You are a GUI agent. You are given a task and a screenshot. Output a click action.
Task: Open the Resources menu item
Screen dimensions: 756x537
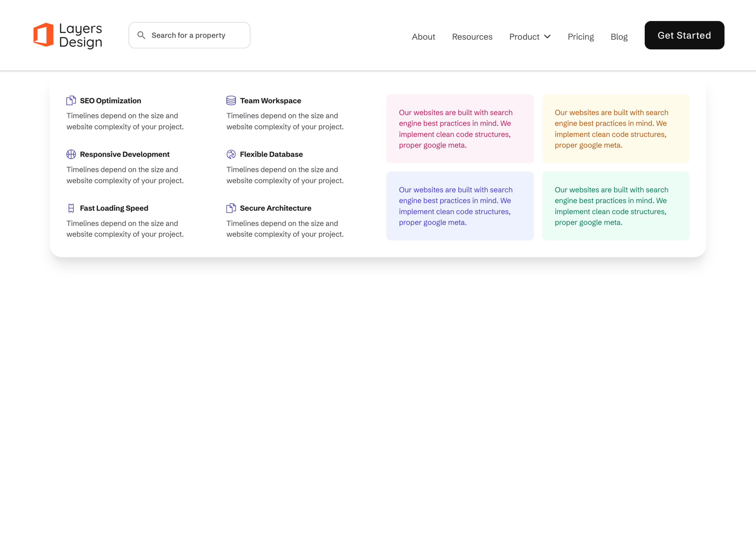point(472,37)
